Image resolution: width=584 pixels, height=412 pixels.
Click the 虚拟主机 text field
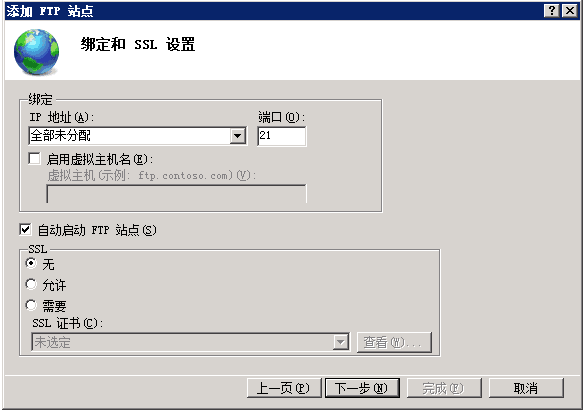pyautogui.click(x=177, y=194)
